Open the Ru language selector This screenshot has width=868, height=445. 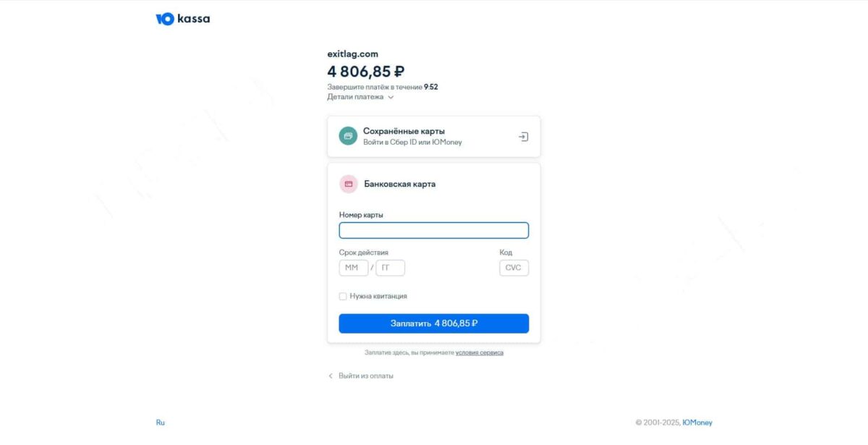click(161, 423)
